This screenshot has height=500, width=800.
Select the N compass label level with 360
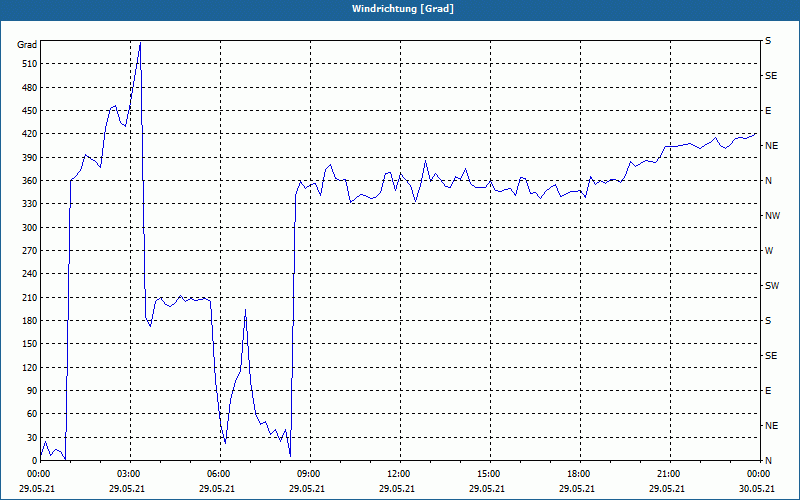coord(768,181)
